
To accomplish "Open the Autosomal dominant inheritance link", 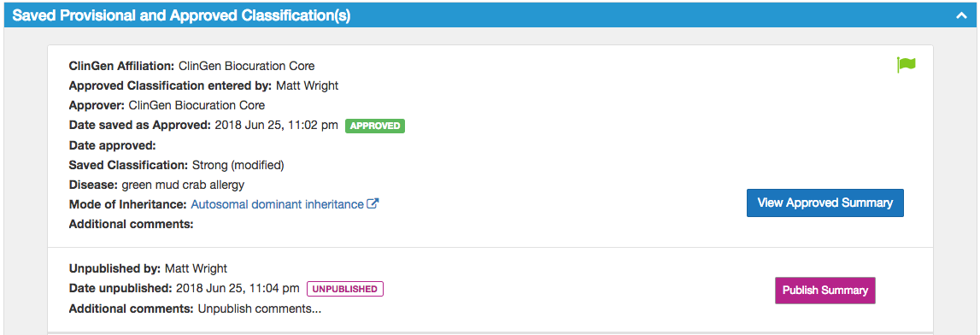I will tap(278, 204).
